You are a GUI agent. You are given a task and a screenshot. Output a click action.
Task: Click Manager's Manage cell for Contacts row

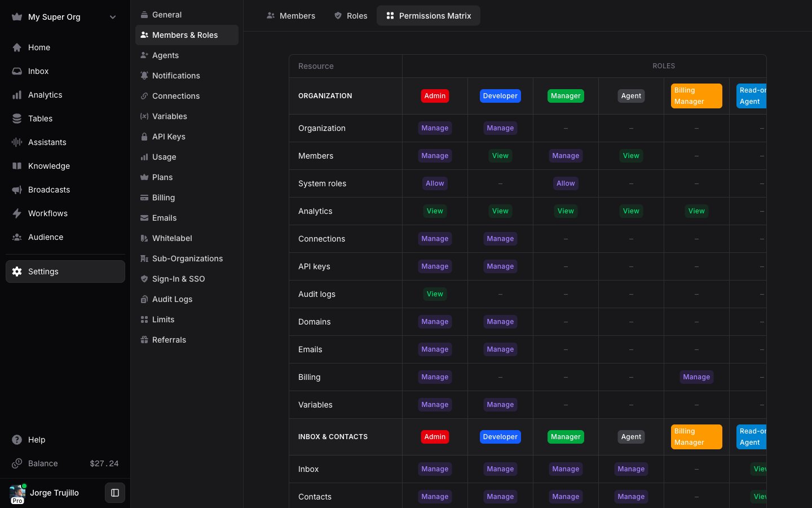[x=566, y=497]
